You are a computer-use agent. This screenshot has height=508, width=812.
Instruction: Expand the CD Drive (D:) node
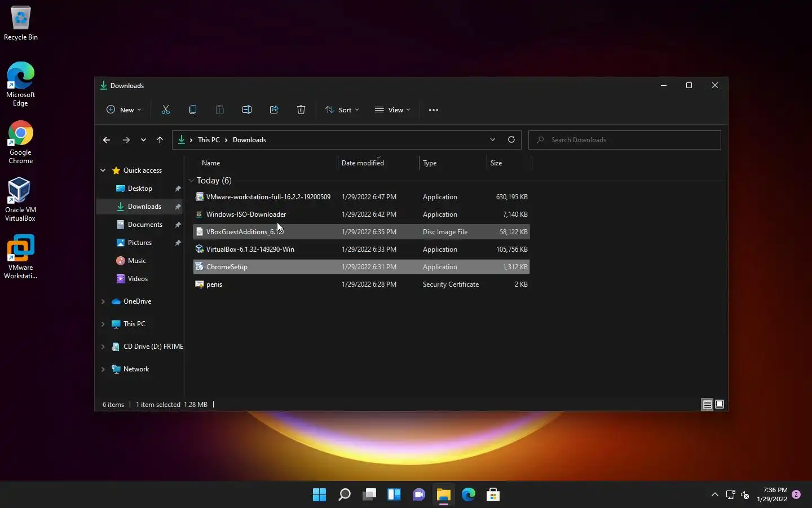click(103, 347)
